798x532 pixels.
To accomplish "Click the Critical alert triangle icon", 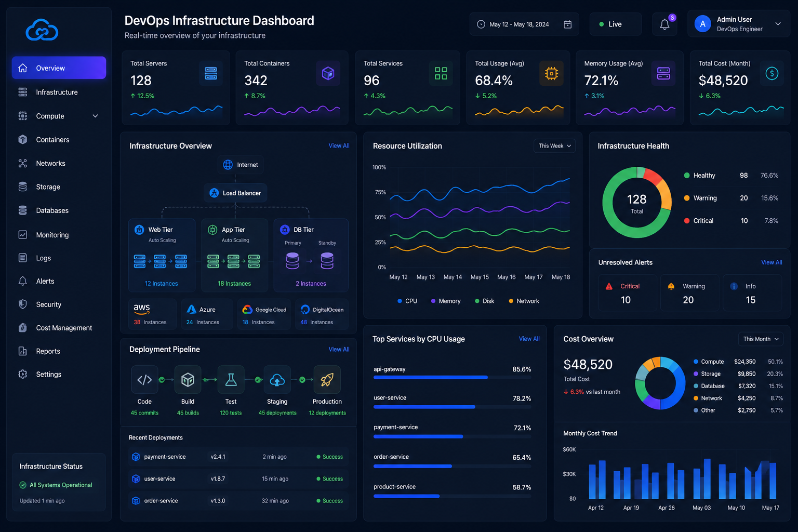I will pyautogui.click(x=609, y=286).
